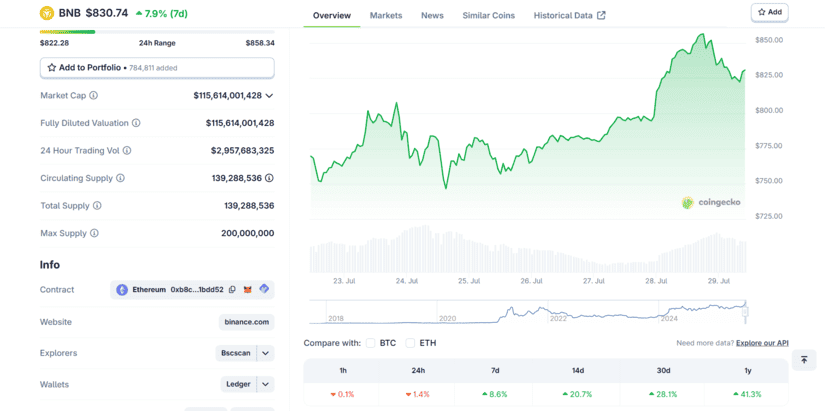The height and width of the screenshot is (411, 825).
Task: Click the MetaMask fox icon
Action: coord(247,289)
